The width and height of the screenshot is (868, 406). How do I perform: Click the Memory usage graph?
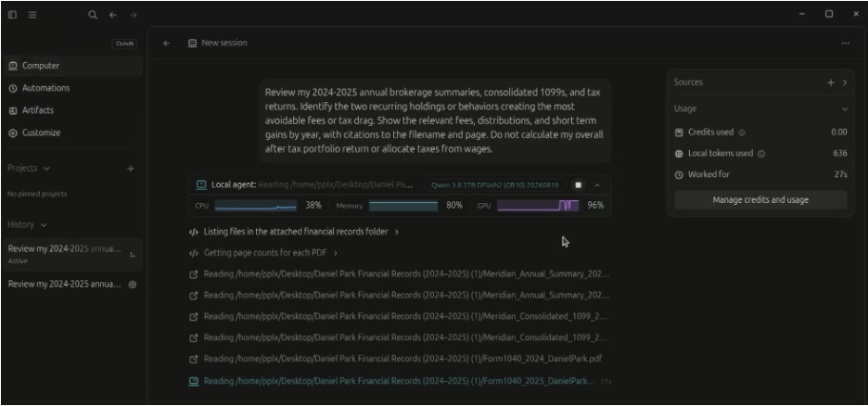[x=403, y=206]
